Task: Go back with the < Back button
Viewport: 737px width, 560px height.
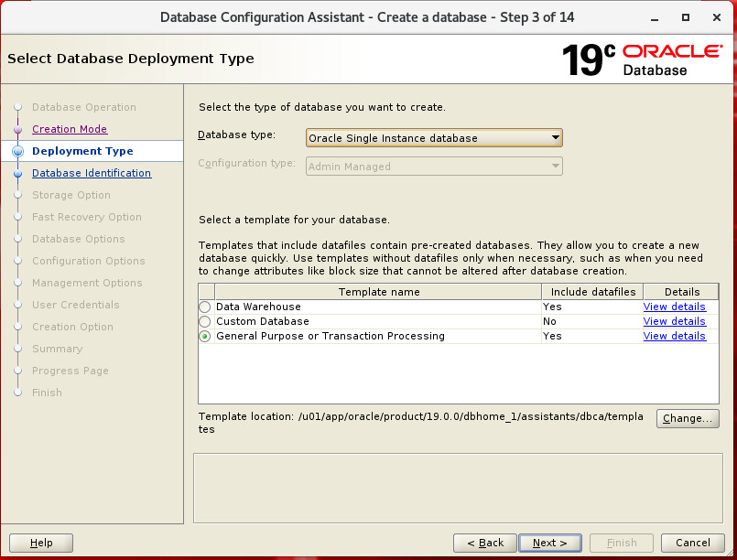Action: click(x=485, y=543)
